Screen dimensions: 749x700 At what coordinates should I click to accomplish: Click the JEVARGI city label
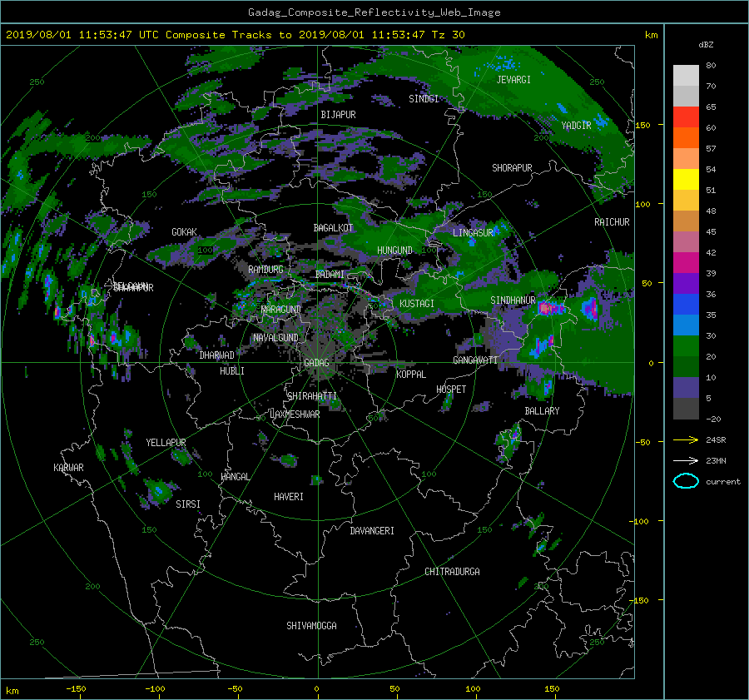click(x=513, y=80)
